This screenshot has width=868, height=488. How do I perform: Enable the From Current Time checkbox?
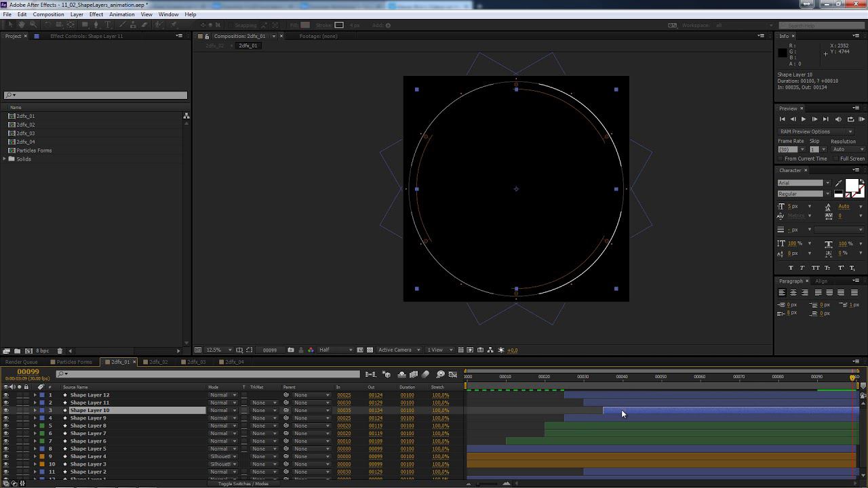pyautogui.click(x=781, y=159)
